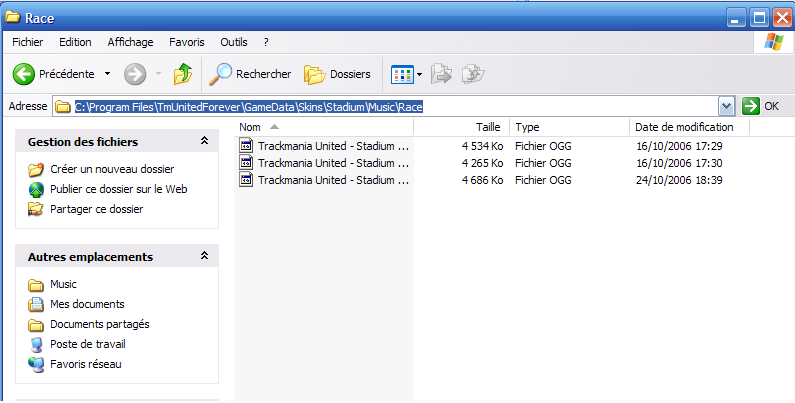Click the Windows flag logo in menu bar
The image size is (795, 403).
pyautogui.click(x=774, y=43)
